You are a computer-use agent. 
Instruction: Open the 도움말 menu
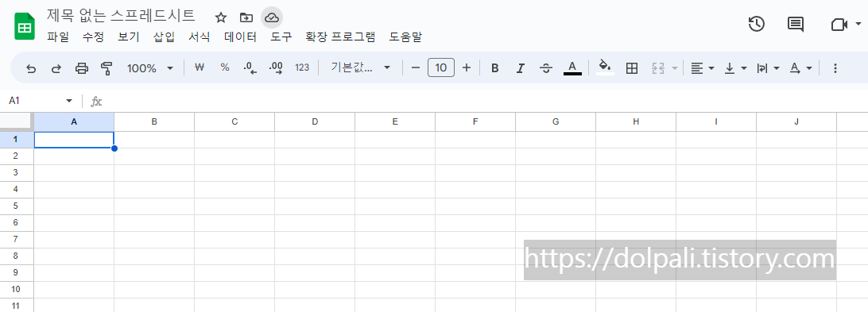click(405, 37)
